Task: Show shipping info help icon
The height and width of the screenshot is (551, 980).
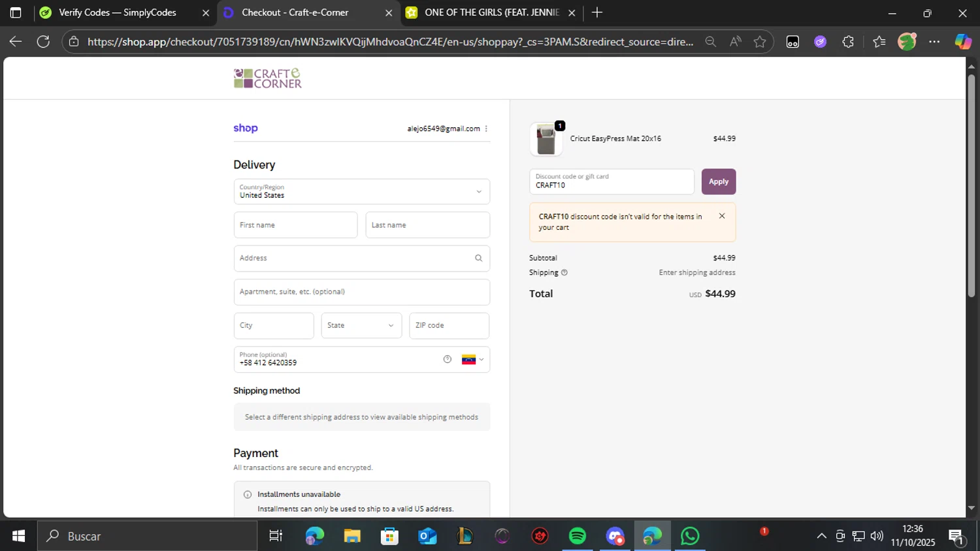Action: [564, 273]
